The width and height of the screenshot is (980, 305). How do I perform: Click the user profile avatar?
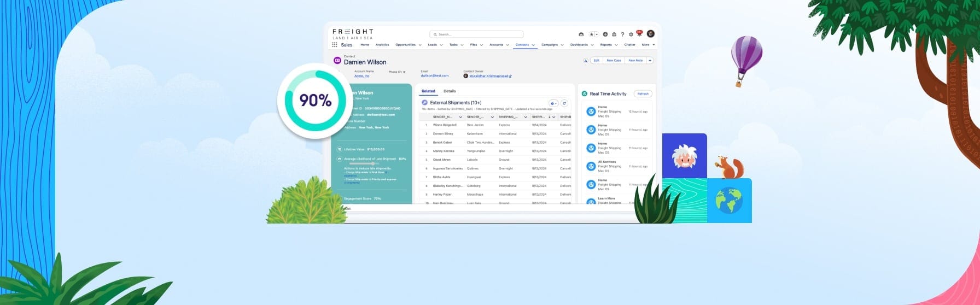pyautogui.click(x=650, y=34)
